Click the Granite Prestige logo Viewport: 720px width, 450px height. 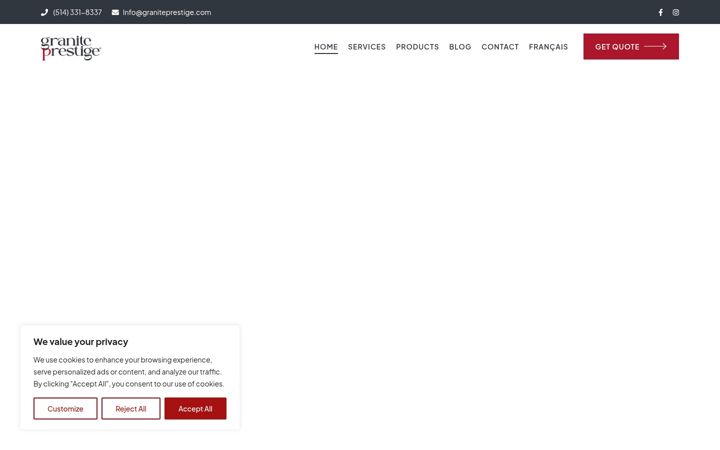tap(71, 48)
